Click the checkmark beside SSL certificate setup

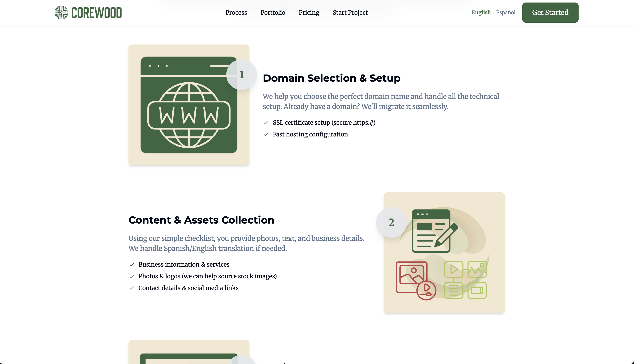tap(266, 123)
